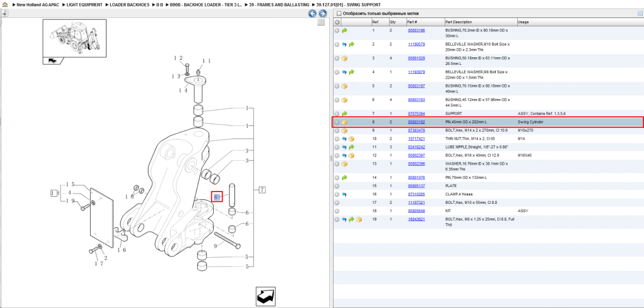Click the Usage column header

pyautogui.click(x=523, y=22)
